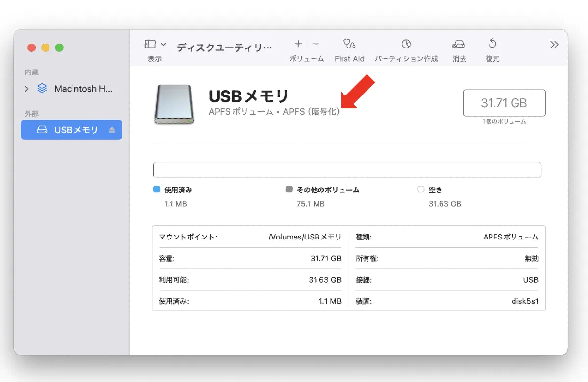Eject the USBメモリ drive
588x382 pixels.
[x=112, y=130]
